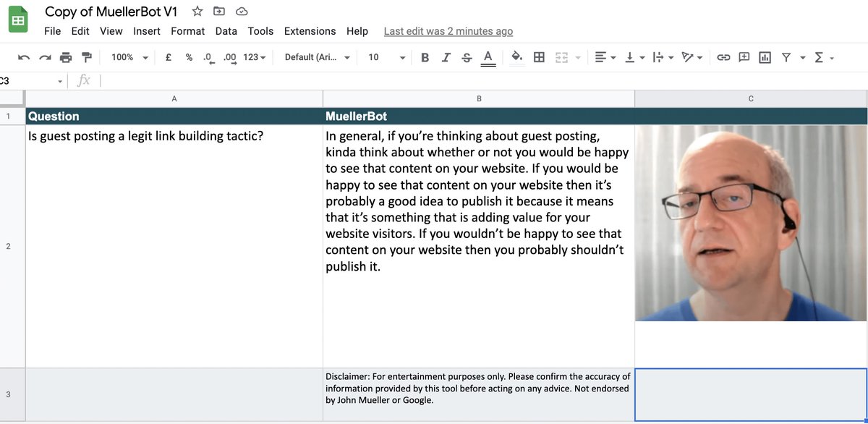The height and width of the screenshot is (424, 868).
Task: Click the select-all corner box
Action: [x=12, y=98]
